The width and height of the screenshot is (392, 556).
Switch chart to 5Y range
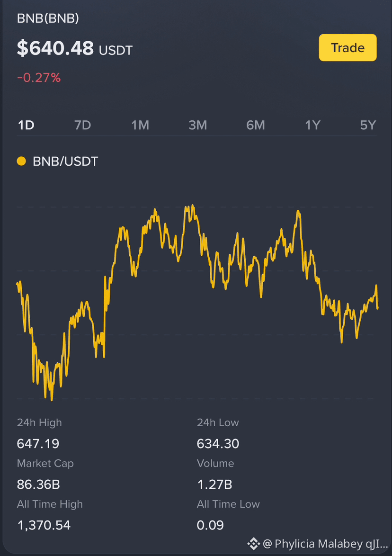pos(368,125)
